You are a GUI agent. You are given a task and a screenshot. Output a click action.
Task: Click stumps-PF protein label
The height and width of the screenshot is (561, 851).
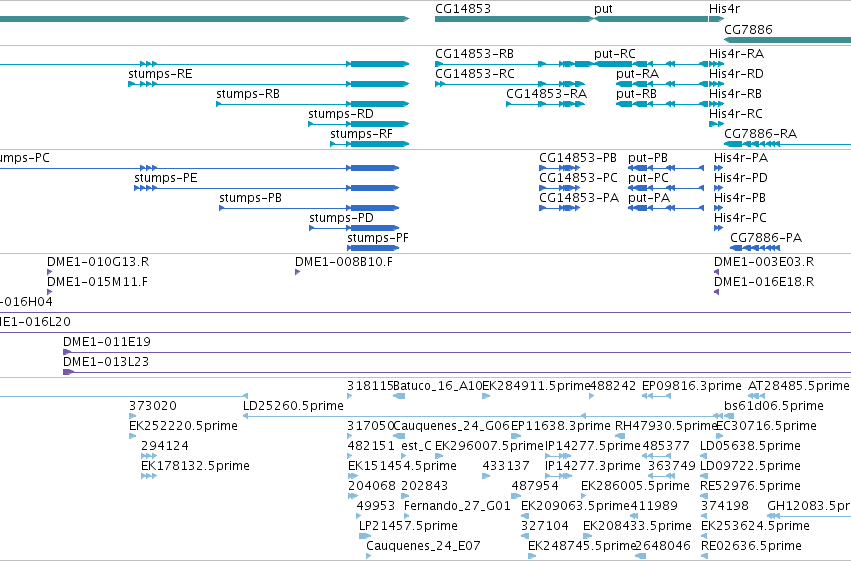[378, 238]
